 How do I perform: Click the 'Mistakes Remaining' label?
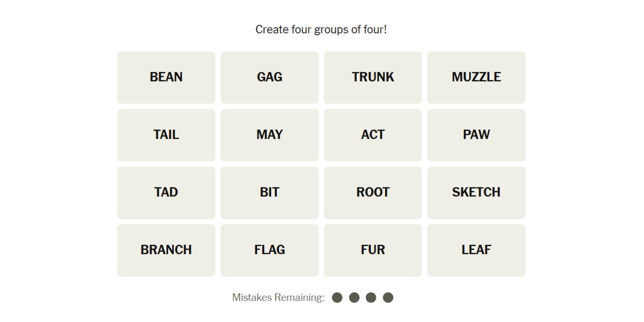click(x=278, y=297)
